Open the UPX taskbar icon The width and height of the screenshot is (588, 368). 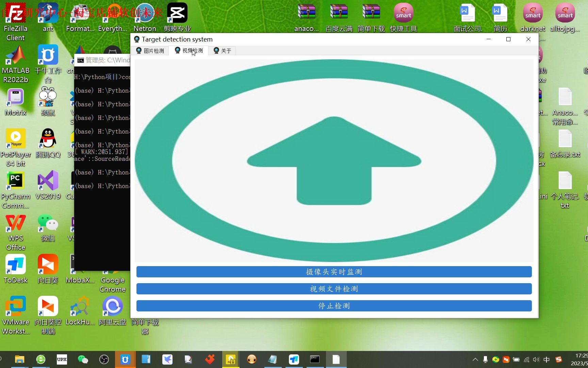[62, 359]
